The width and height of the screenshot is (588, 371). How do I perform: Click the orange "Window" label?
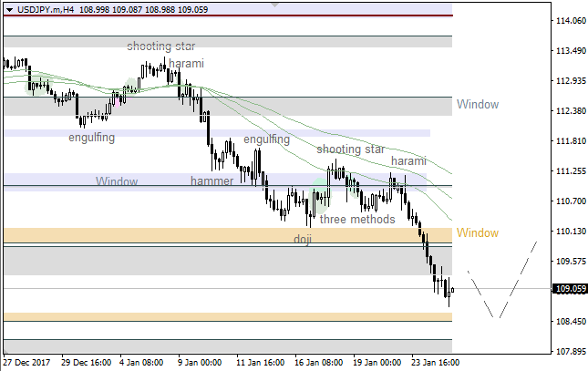pyautogui.click(x=478, y=233)
